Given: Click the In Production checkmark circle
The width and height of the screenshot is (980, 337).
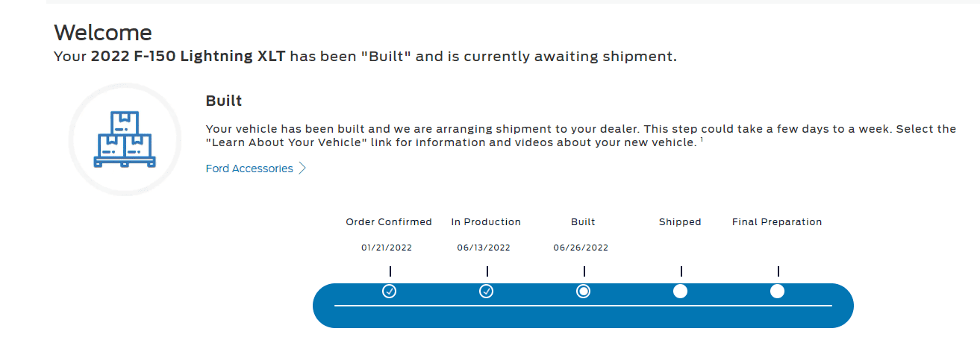Looking at the screenshot, I should (486, 291).
